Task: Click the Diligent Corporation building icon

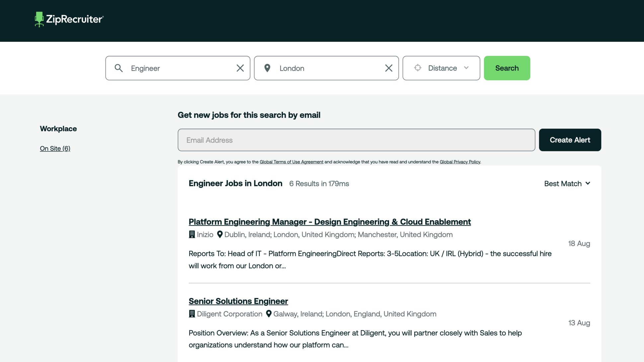Action: 192,314
